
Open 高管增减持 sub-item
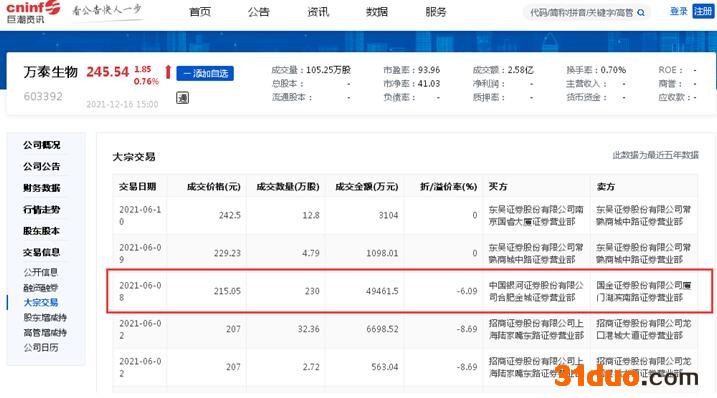(45, 333)
